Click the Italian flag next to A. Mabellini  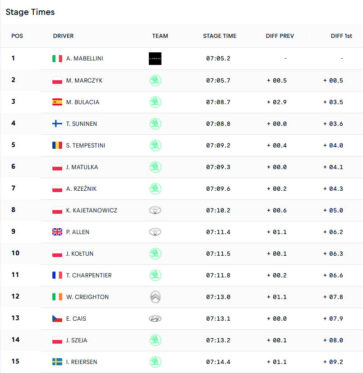[57, 59]
